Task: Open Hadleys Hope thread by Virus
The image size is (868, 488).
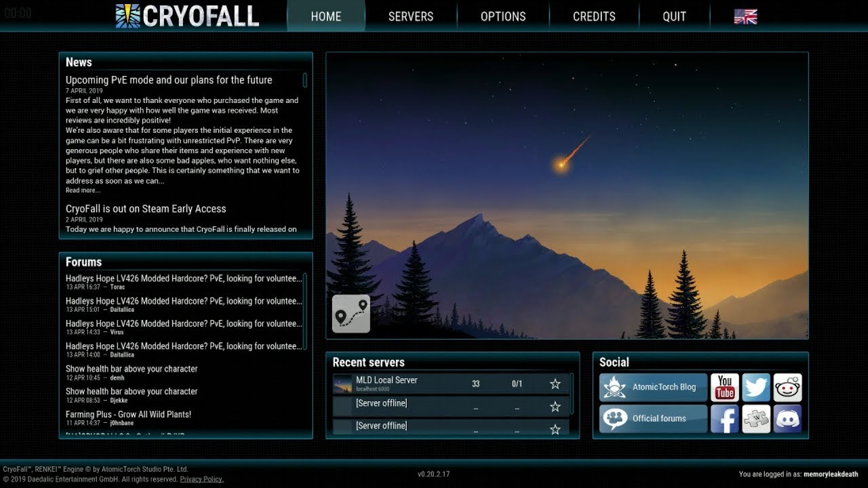Action: tap(184, 327)
